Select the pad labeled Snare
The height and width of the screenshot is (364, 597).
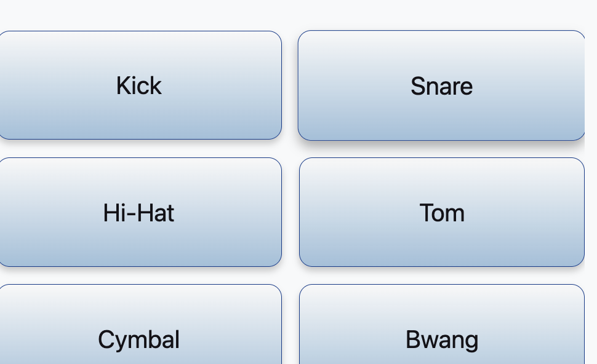click(441, 85)
